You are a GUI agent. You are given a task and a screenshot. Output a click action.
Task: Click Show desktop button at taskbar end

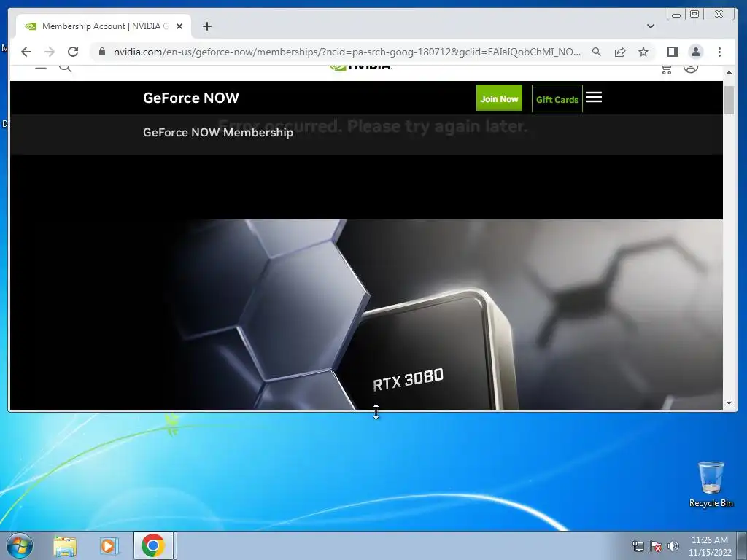(x=742, y=545)
